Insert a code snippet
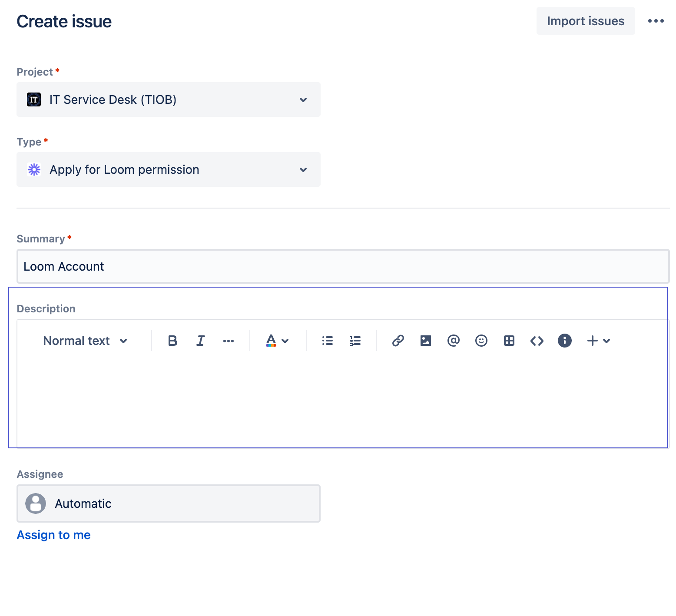The height and width of the screenshot is (616, 676). click(537, 341)
